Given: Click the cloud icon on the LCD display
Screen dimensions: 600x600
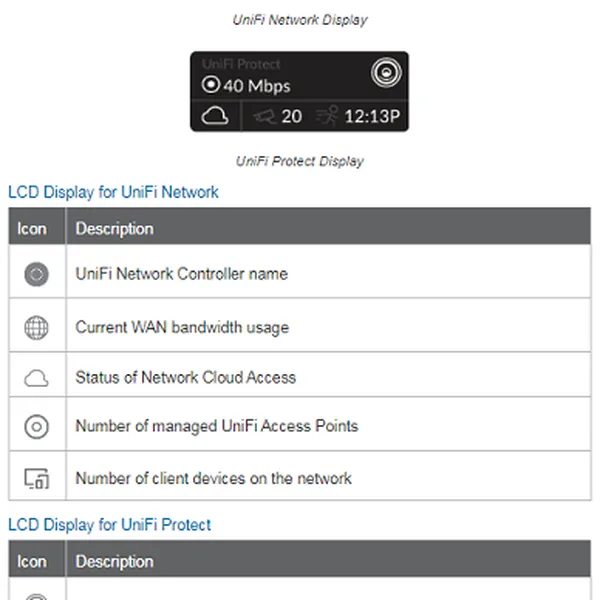Looking at the screenshot, I should (x=216, y=116).
